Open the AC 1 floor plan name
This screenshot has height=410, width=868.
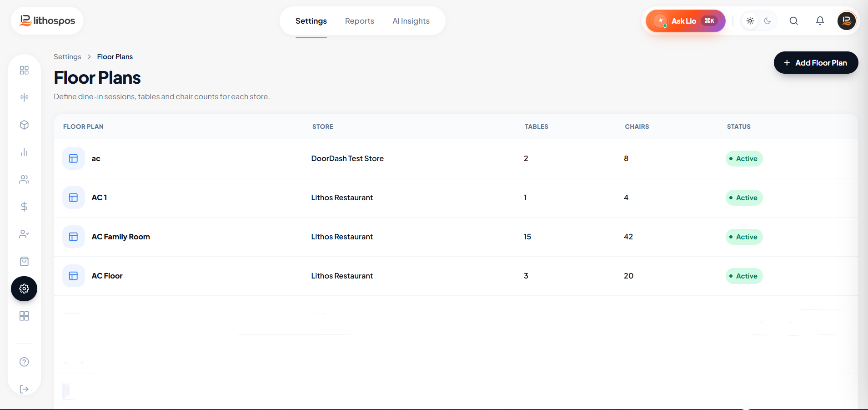[99, 197]
